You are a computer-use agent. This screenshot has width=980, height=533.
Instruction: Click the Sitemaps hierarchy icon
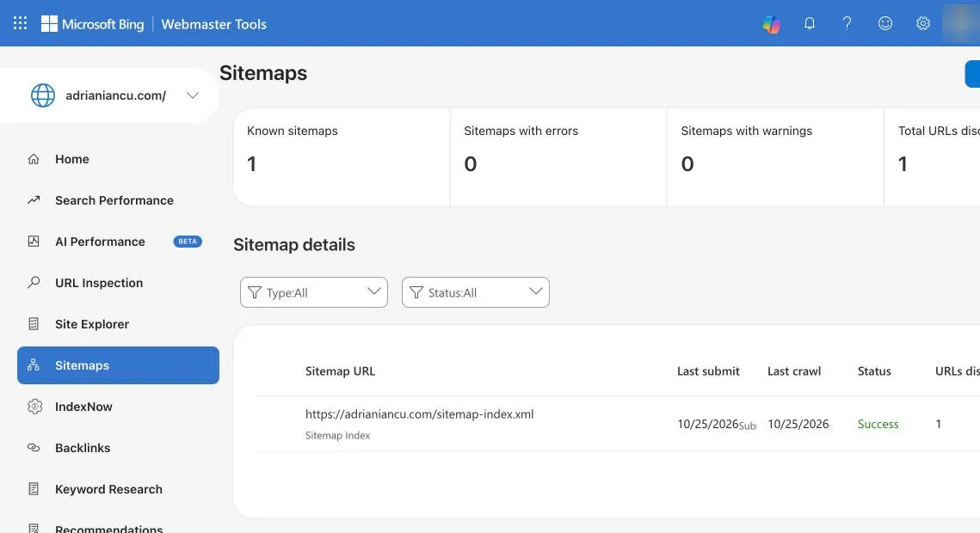pyautogui.click(x=34, y=365)
